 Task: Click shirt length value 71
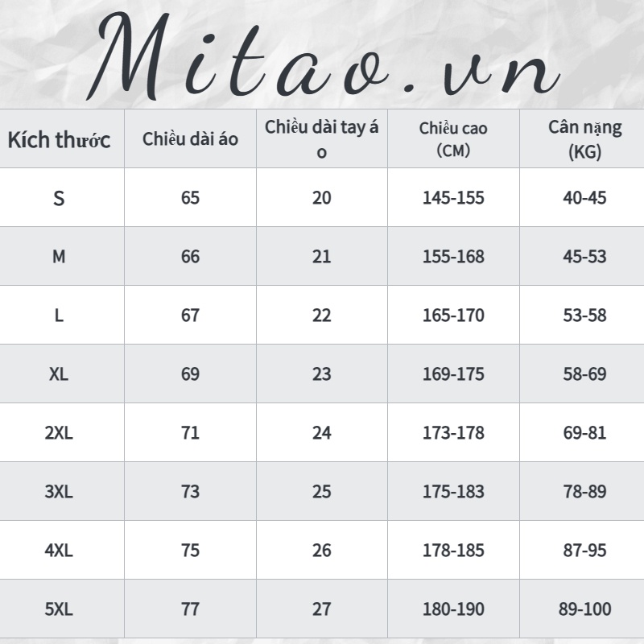[190, 433]
